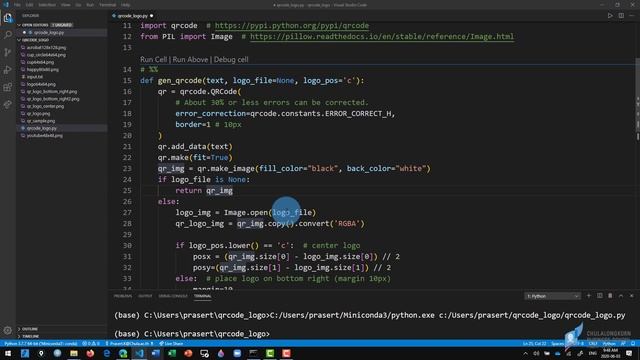Open the Terminal menu
The width and height of the screenshot is (640, 360).
107,5
